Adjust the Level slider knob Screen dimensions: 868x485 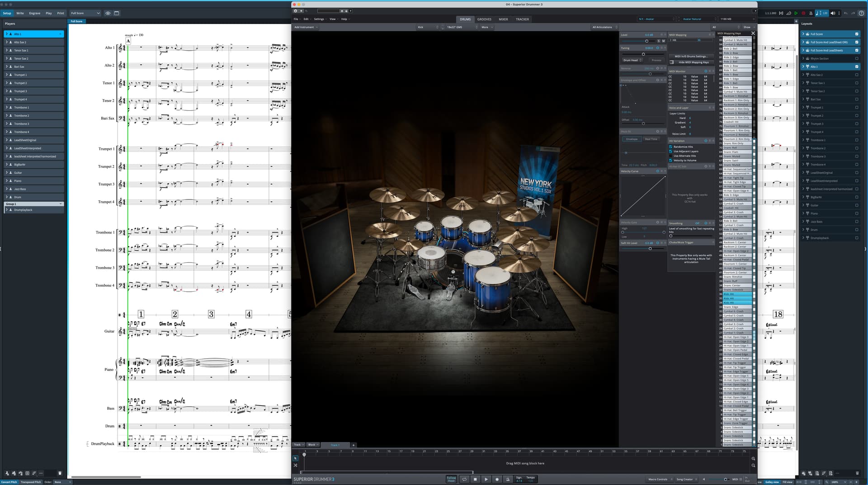tap(646, 41)
